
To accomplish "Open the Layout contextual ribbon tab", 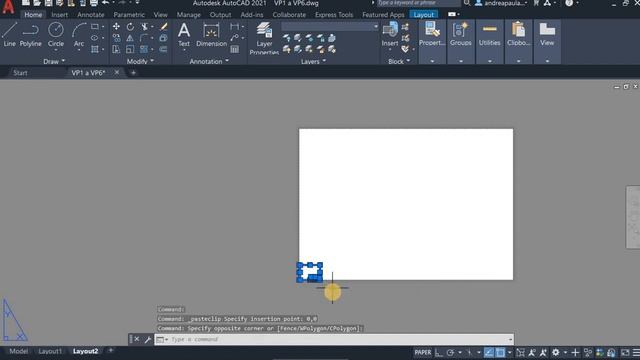I will click(x=424, y=15).
